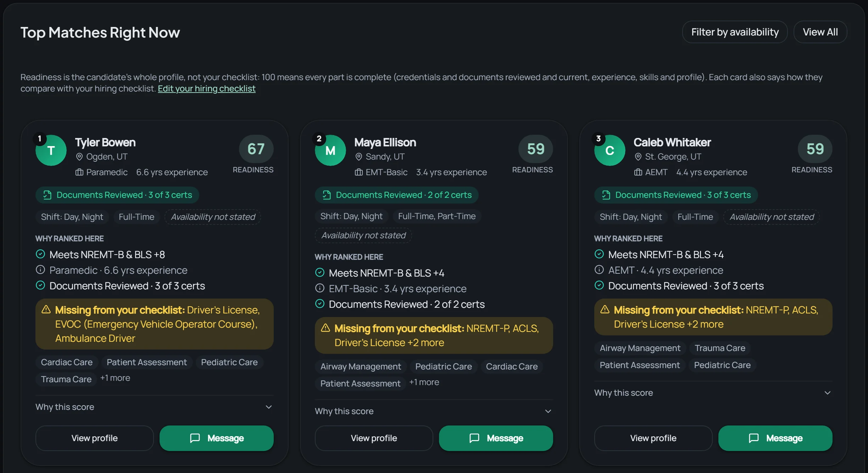This screenshot has width=868, height=473.
Task: Click the check icon beside Meets NREMT-B & BLS +8
Action: pyautogui.click(x=40, y=254)
